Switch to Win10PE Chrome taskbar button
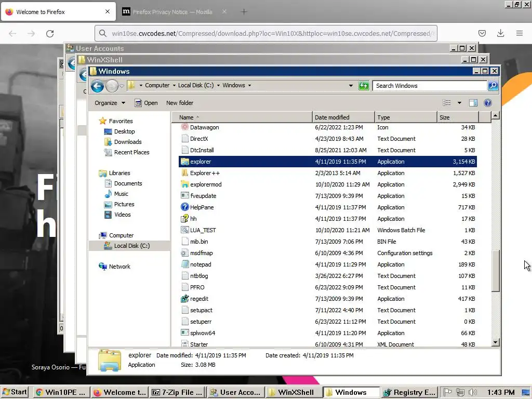 click(61, 392)
